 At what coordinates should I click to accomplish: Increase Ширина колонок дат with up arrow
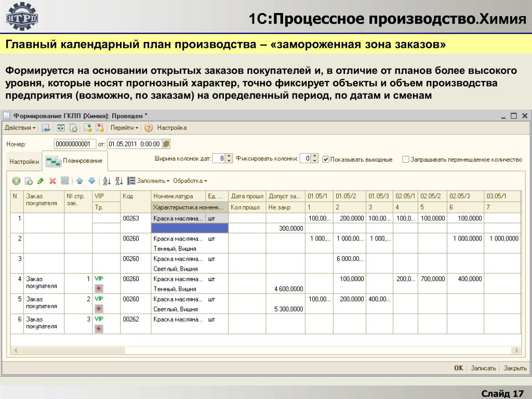(229, 156)
